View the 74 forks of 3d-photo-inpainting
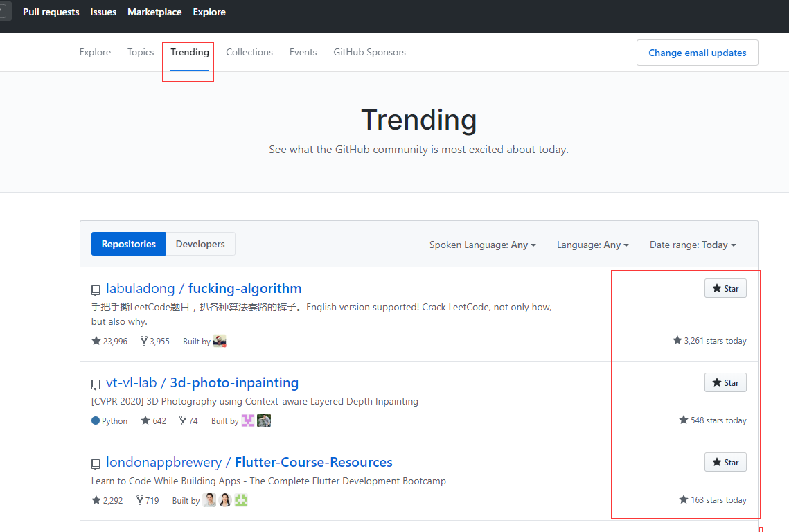789x532 pixels. [x=188, y=420]
